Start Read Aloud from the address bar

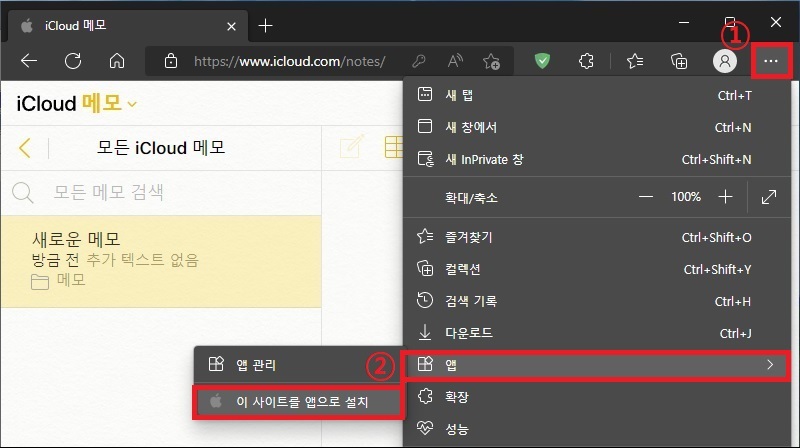tap(455, 61)
